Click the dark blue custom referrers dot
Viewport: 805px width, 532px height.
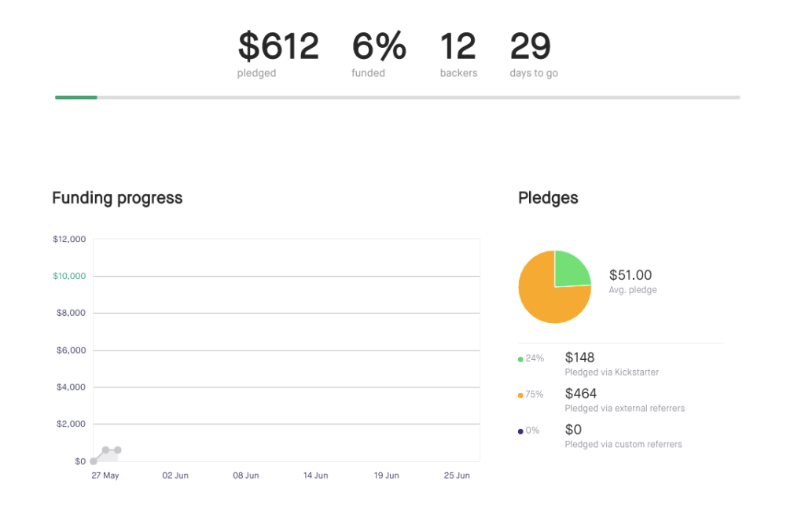point(520,431)
